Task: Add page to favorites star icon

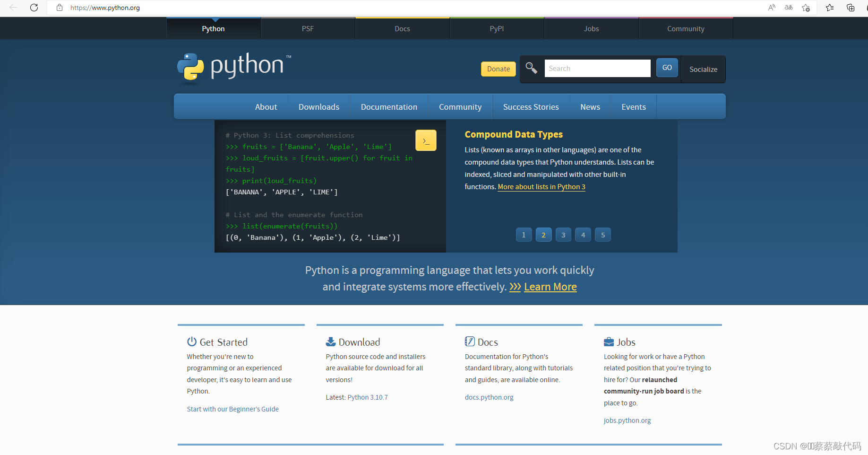Action: pyautogui.click(x=806, y=8)
